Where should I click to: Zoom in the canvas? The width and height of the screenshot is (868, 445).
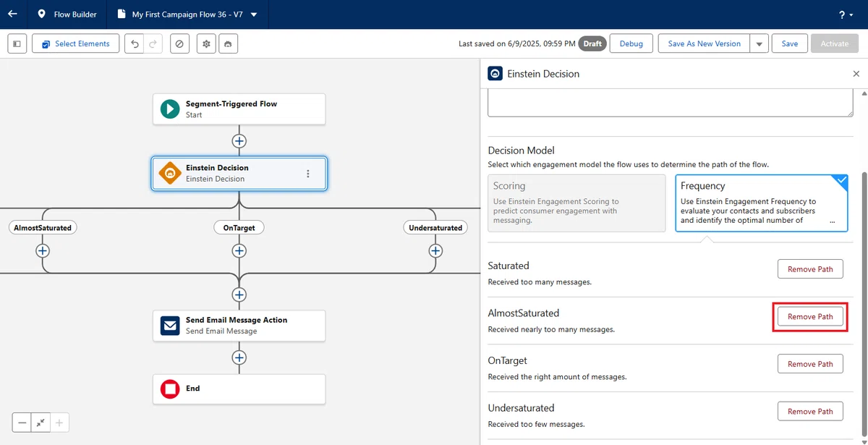60,423
